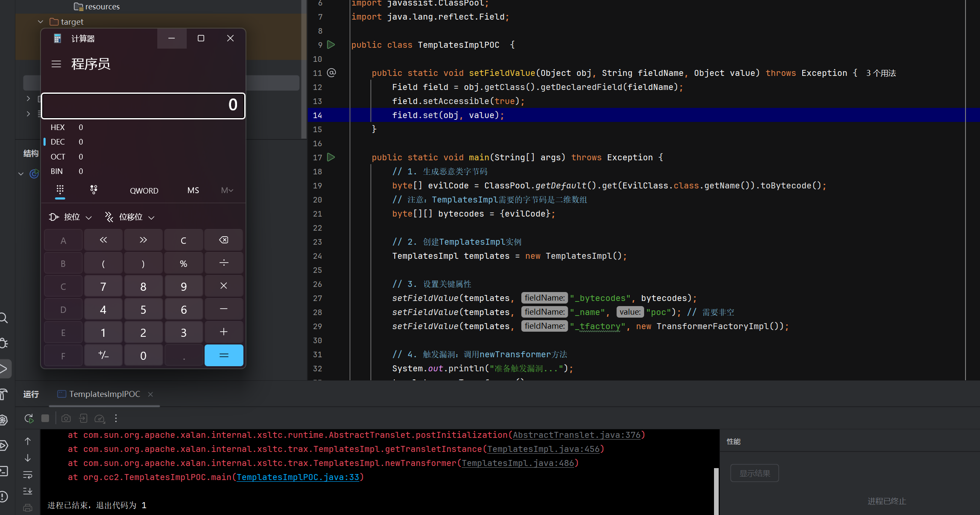
Task: Click the camera thread dump icon
Action: tap(66, 418)
